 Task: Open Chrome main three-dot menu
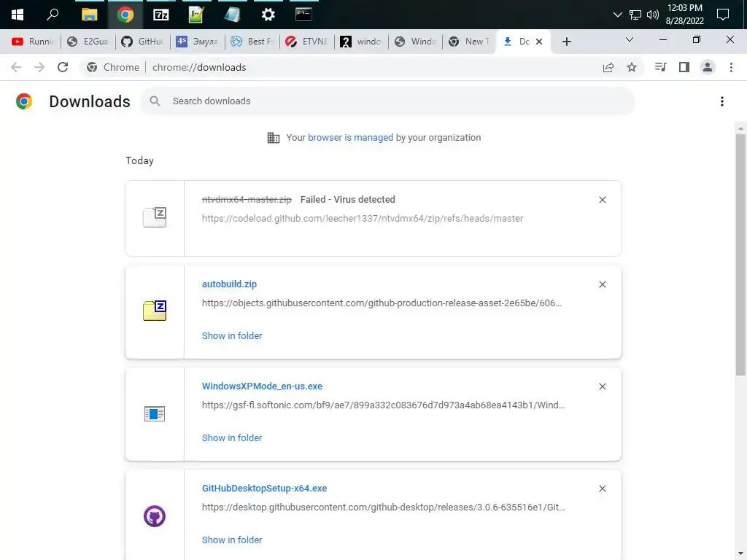731,67
